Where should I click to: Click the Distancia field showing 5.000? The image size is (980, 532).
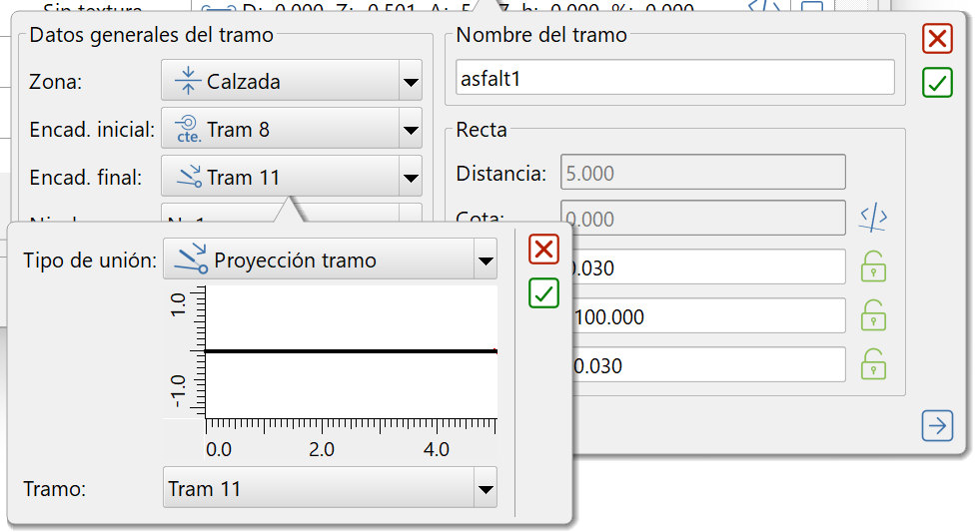[x=702, y=173]
